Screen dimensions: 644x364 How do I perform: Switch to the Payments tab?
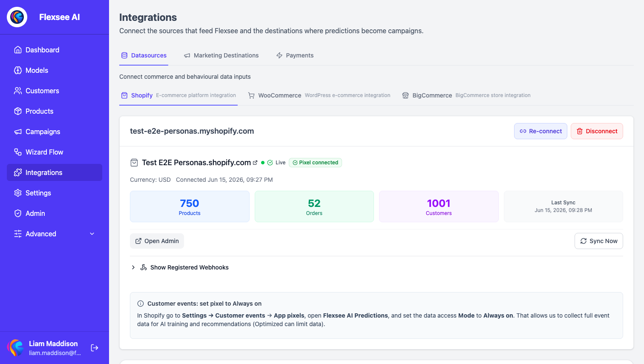[295, 55]
